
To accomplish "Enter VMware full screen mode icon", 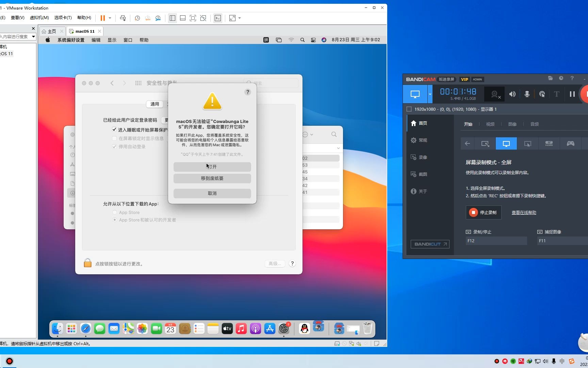I will tap(193, 18).
